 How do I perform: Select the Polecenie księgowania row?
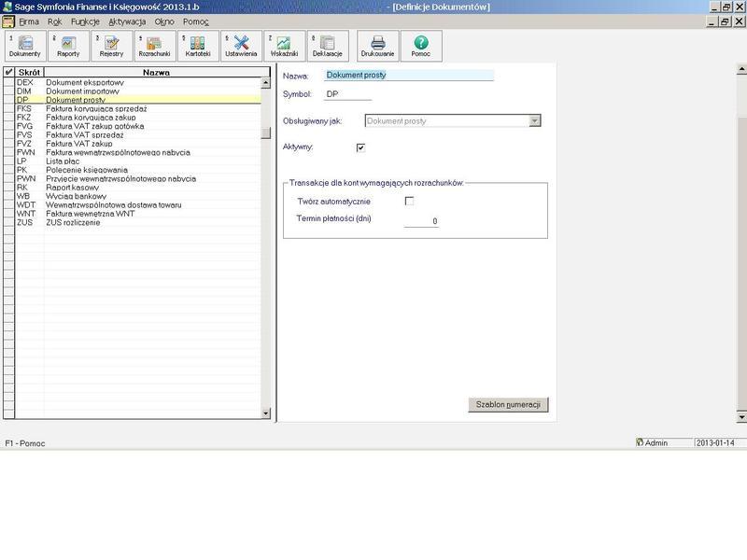(x=138, y=170)
